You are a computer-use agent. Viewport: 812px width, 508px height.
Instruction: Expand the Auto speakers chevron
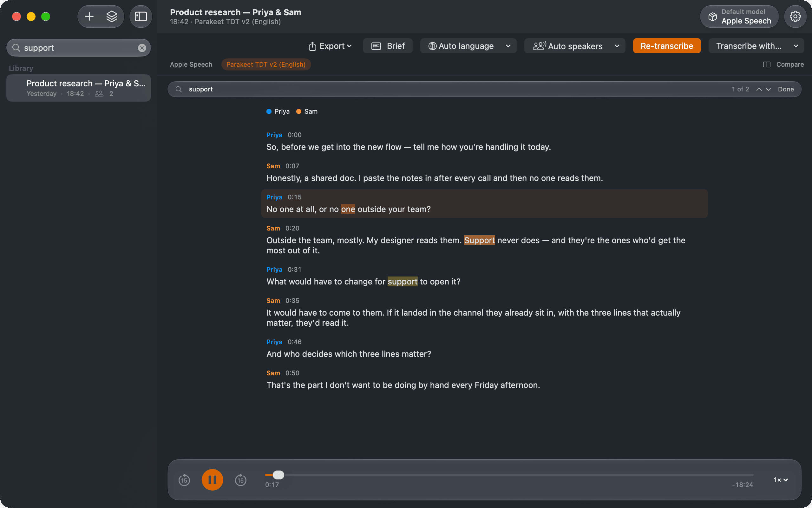[617, 46]
